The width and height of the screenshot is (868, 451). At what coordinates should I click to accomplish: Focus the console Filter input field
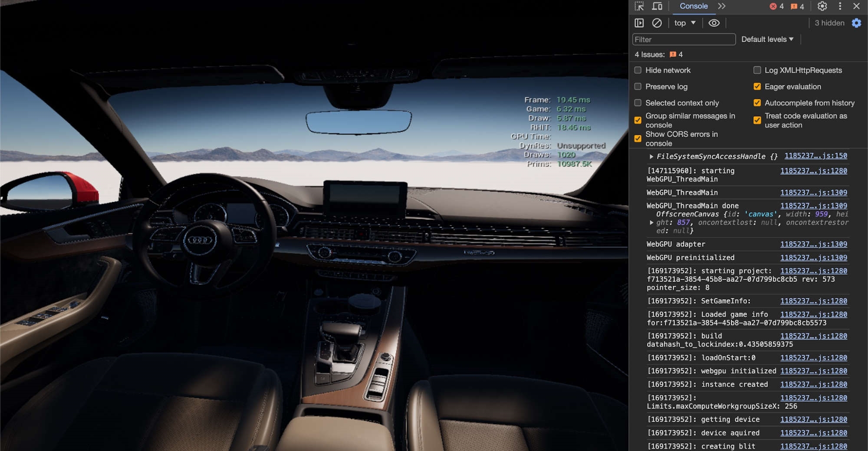pyautogui.click(x=684, y=39)
